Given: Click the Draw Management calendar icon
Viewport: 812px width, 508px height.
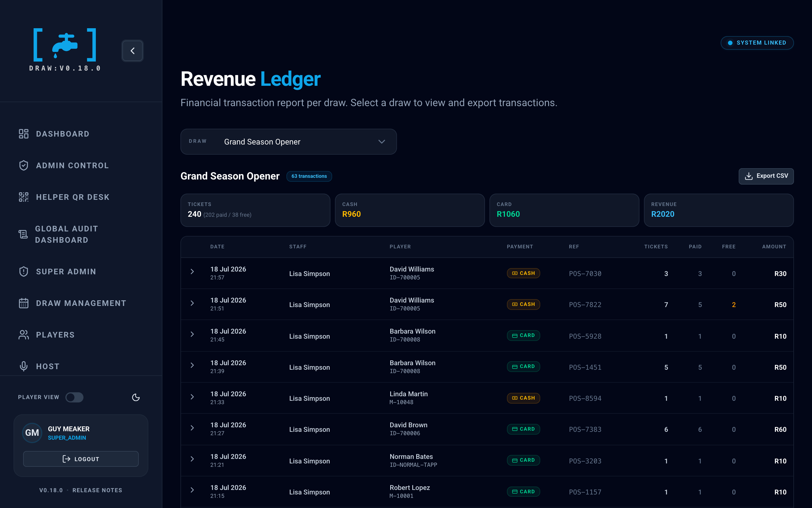Looking at the screenshot, I should (x=23, y=303).
